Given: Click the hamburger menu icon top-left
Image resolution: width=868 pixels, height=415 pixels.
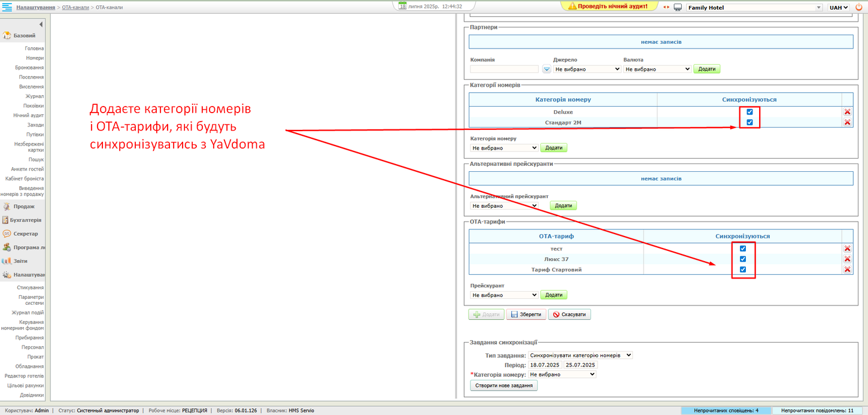Looking at the screenshot, I should pos(7,7).
